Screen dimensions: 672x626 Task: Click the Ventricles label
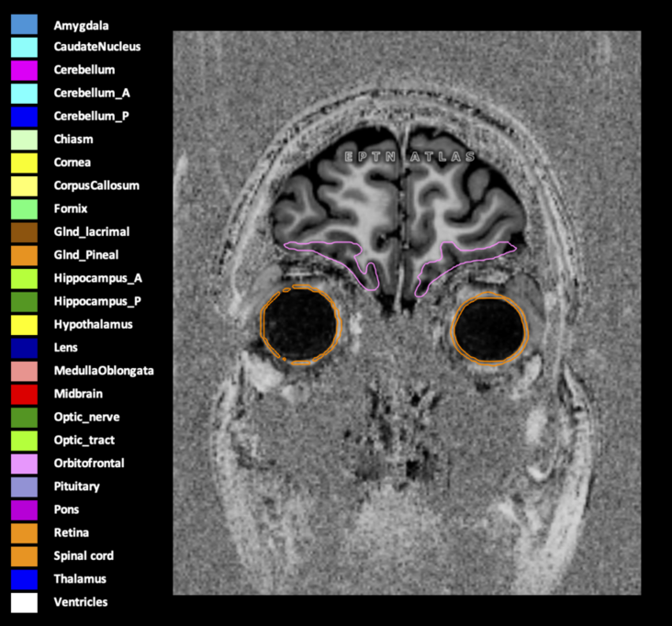(x=81, y=602)
